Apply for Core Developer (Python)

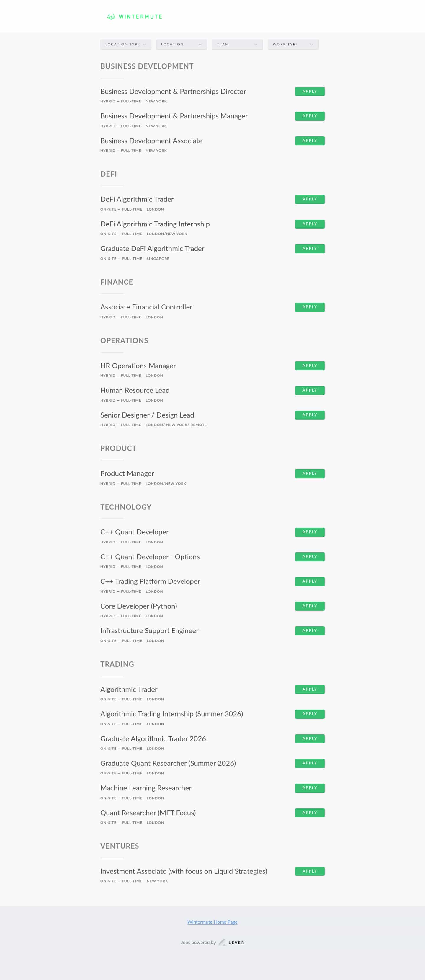[309, 606]
